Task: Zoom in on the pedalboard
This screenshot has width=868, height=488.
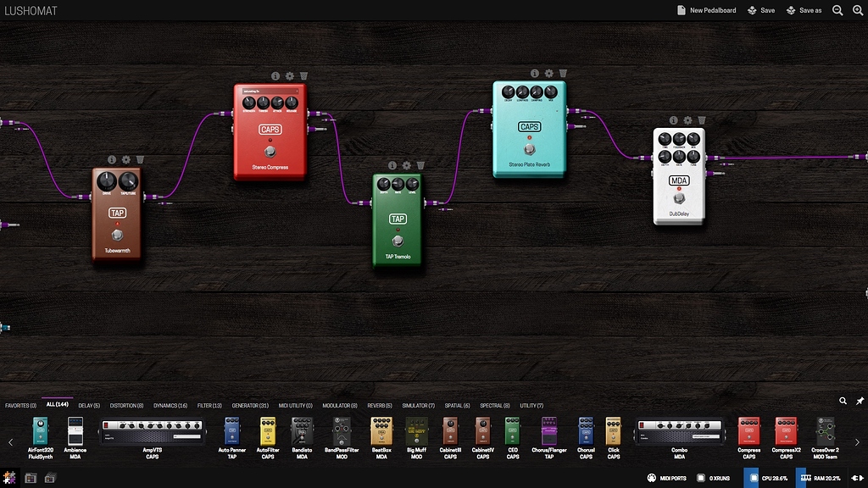Action: tap(837, 10)
